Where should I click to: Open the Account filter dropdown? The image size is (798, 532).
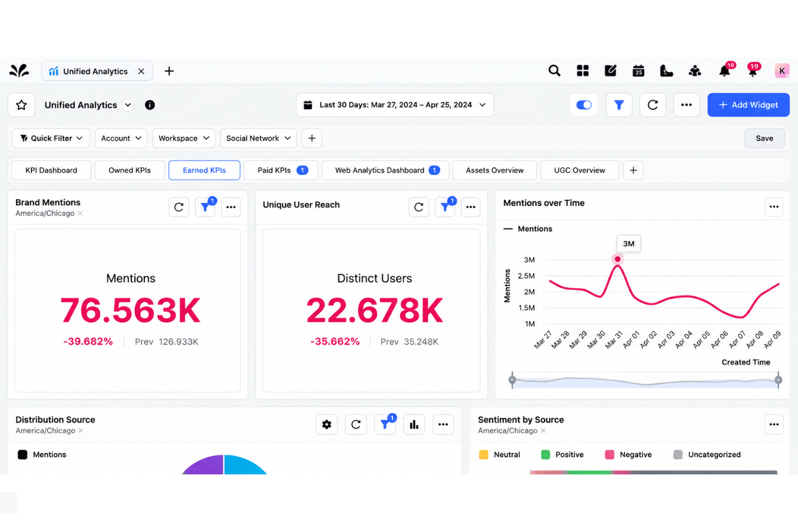click(121, 139)
